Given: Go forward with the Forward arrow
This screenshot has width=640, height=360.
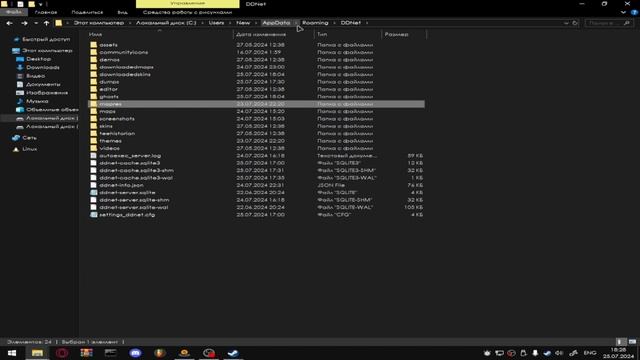Looking at the screenshot, I should pyautogui.click(x=24, y=23).
